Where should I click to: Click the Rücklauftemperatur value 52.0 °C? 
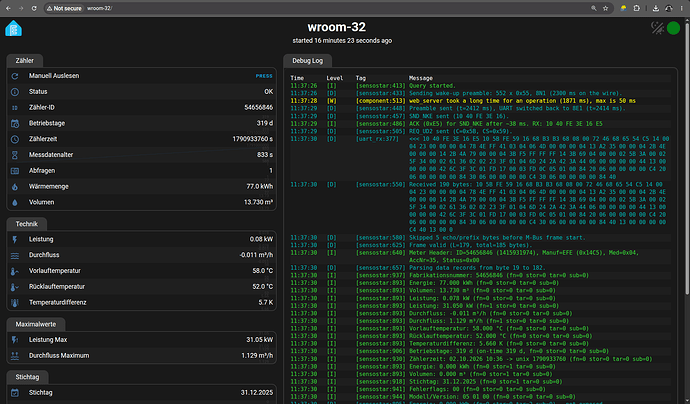coord(263,287)
